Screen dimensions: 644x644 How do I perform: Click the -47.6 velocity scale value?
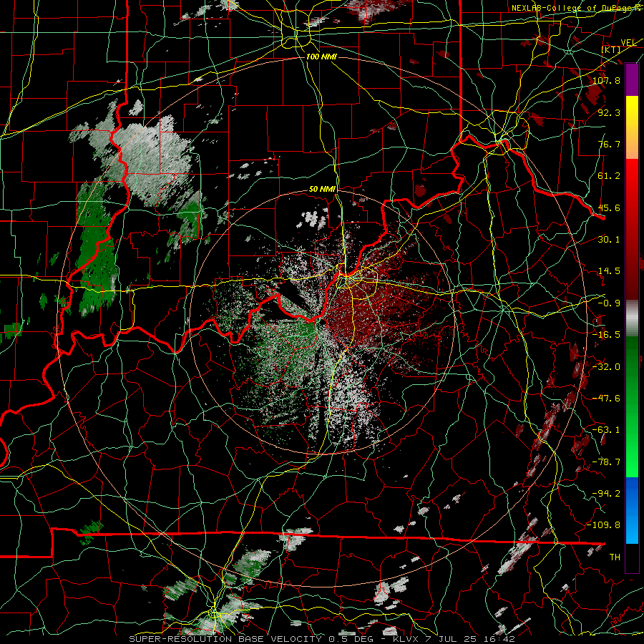tap(606, 399)
